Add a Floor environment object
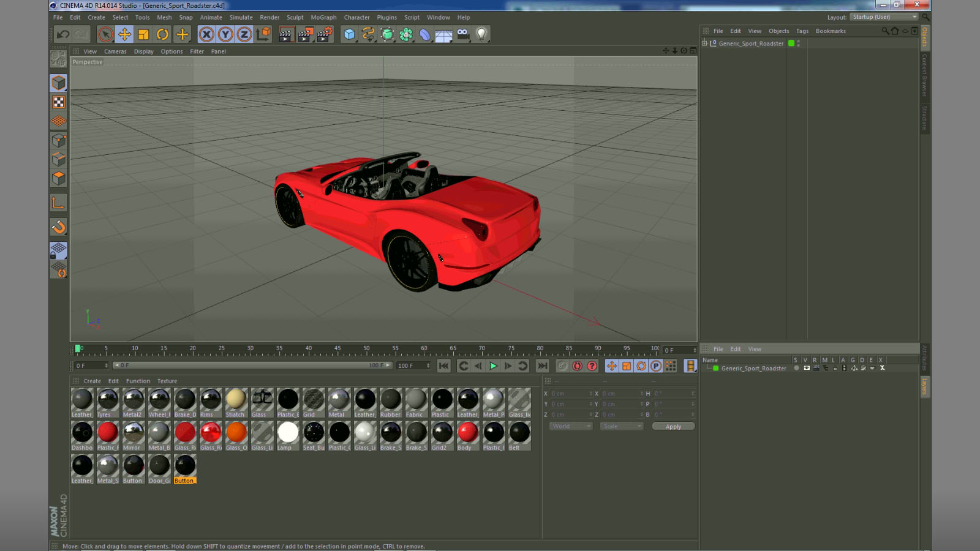Viewport: 980px width, 551px height. tap(444, 35)
